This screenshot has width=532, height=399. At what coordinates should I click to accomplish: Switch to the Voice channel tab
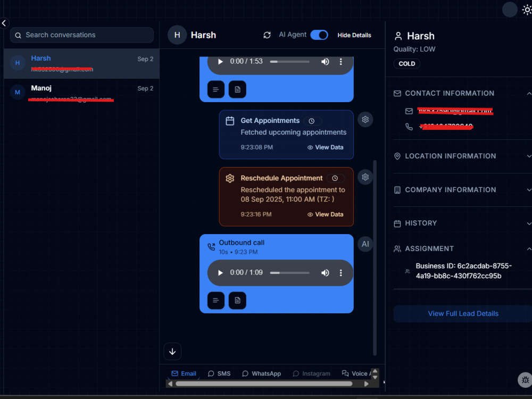point(355,373)
